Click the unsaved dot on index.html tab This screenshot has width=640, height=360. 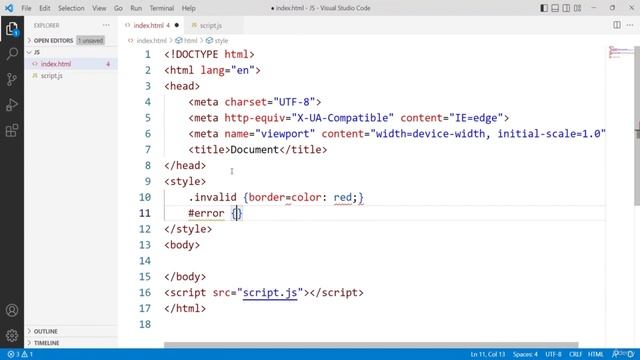pos(176,25)
